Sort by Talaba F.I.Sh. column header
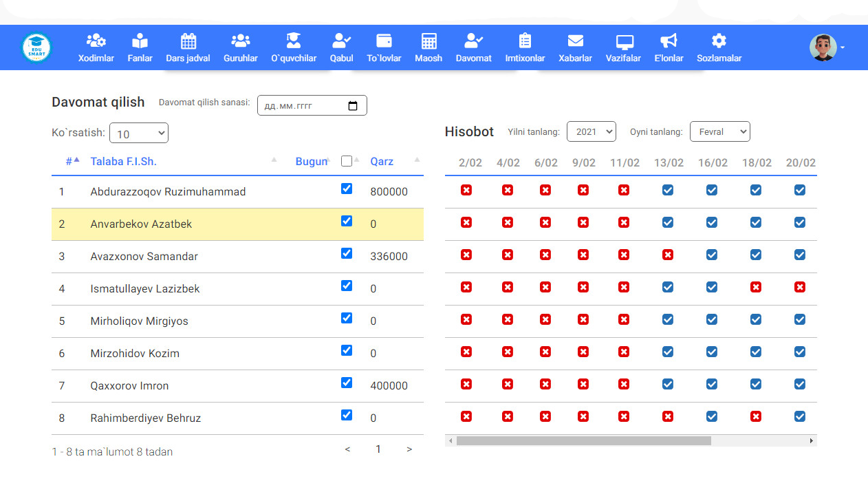Viewport: 868px width, 481px height. pos(124,162)
